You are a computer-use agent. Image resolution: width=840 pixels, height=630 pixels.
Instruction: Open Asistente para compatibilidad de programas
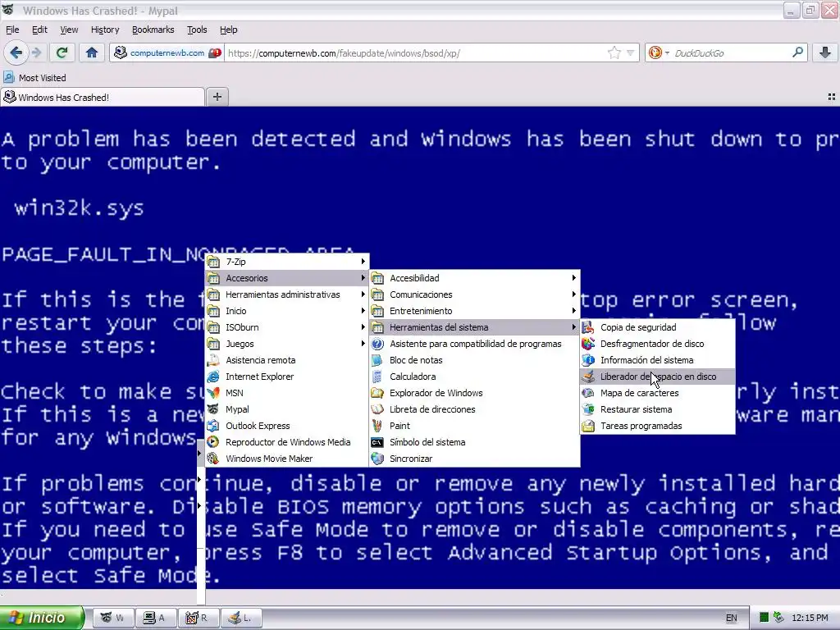[x=475, y=344]
